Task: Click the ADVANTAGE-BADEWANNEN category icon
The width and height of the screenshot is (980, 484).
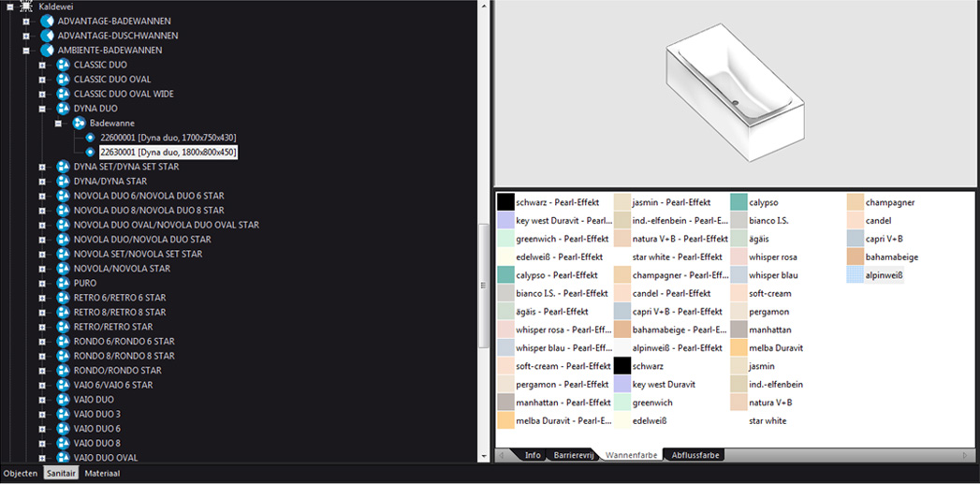Action: 47,22
